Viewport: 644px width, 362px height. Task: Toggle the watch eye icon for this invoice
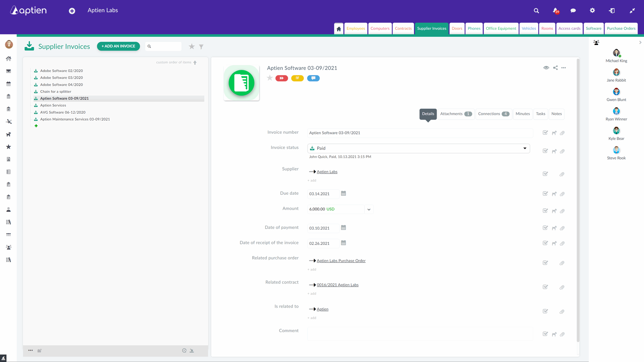point(546,68)
